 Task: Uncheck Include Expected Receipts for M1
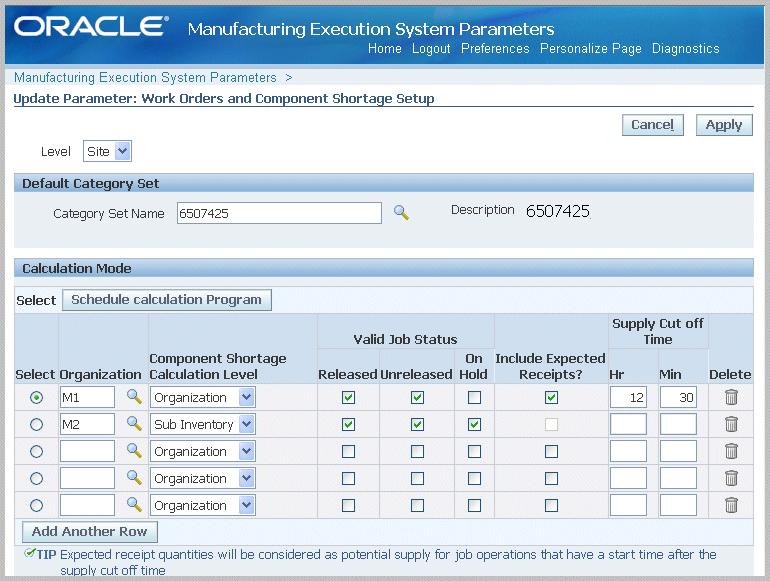point(551,397)
